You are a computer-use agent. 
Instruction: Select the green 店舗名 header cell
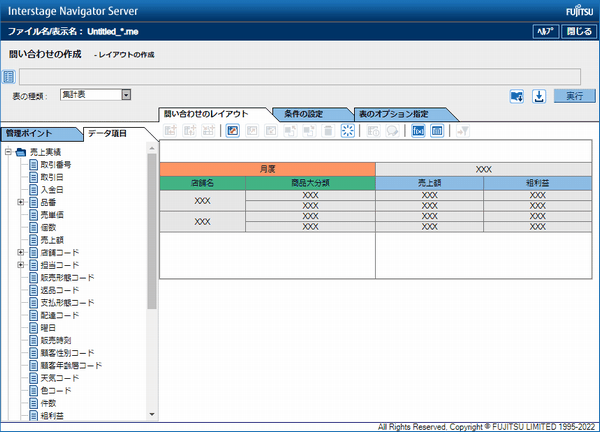[202, 183]
